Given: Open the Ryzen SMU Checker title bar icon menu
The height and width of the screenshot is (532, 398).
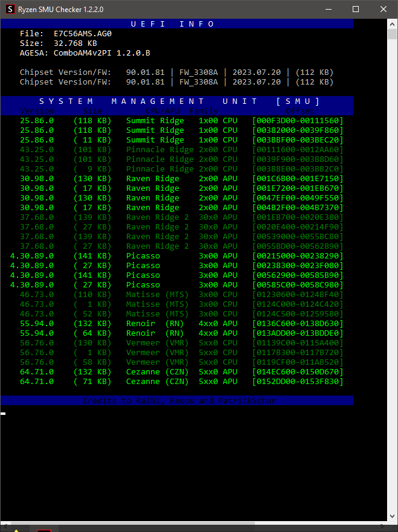Looking at the screenshot, I should [x=10, y=9].
